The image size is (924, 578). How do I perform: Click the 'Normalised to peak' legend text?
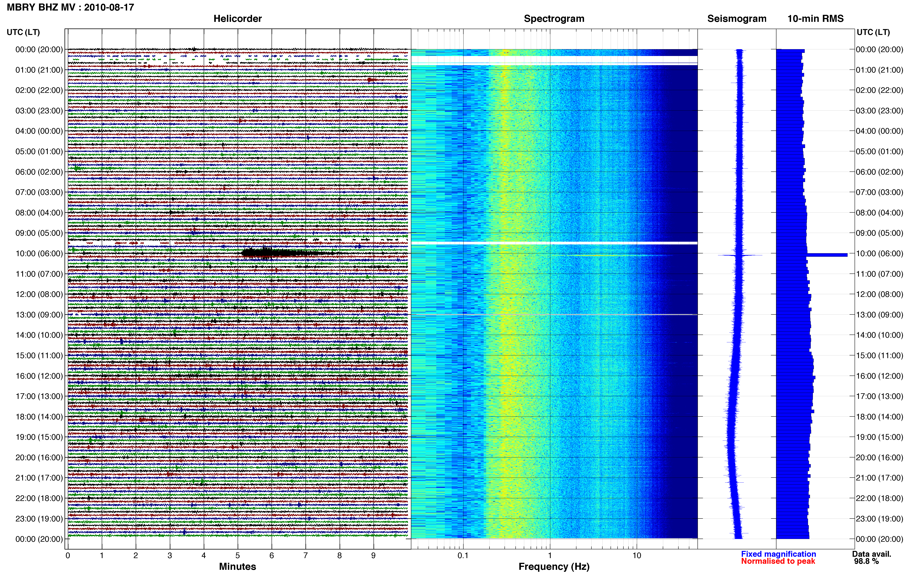pyautogui.click(x=778, y=561)
